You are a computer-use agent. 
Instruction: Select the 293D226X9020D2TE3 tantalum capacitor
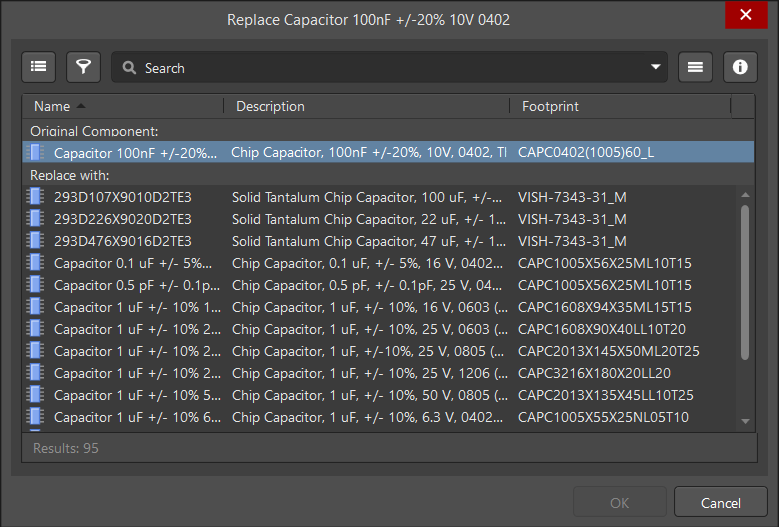[x=122, y=219]
